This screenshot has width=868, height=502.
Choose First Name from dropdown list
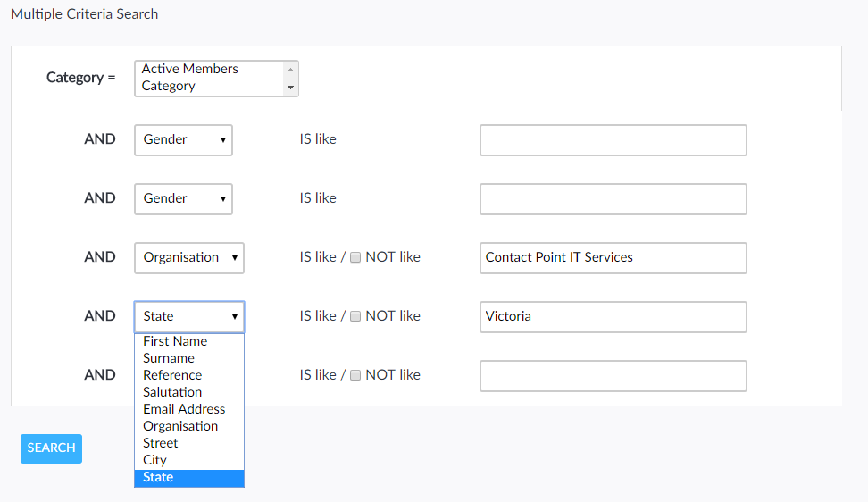tap(175, 341)
